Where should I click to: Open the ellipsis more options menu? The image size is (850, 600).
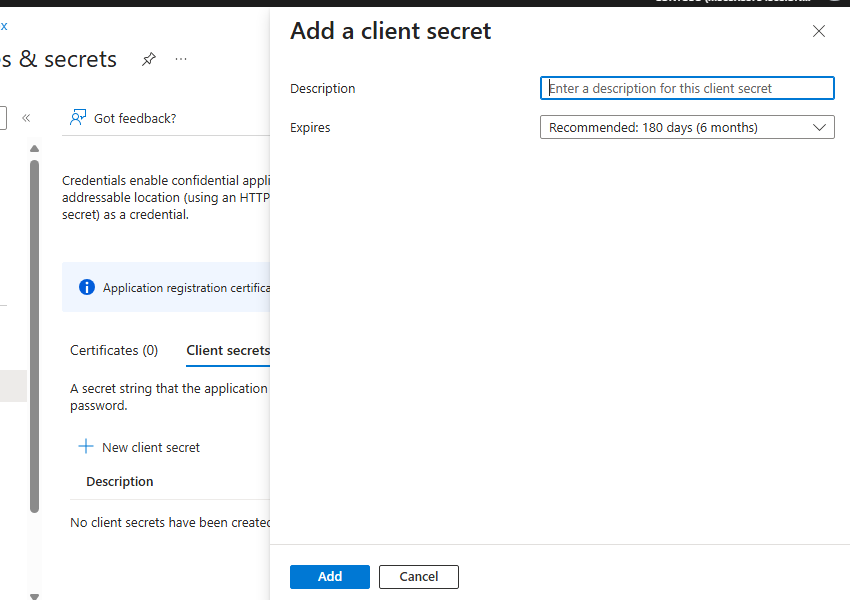(181, 60)
